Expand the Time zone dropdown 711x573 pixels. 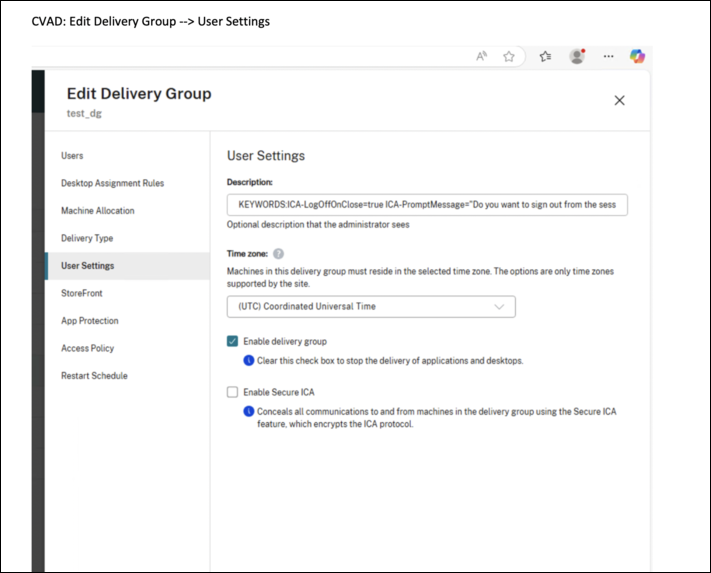coord(371,306)
